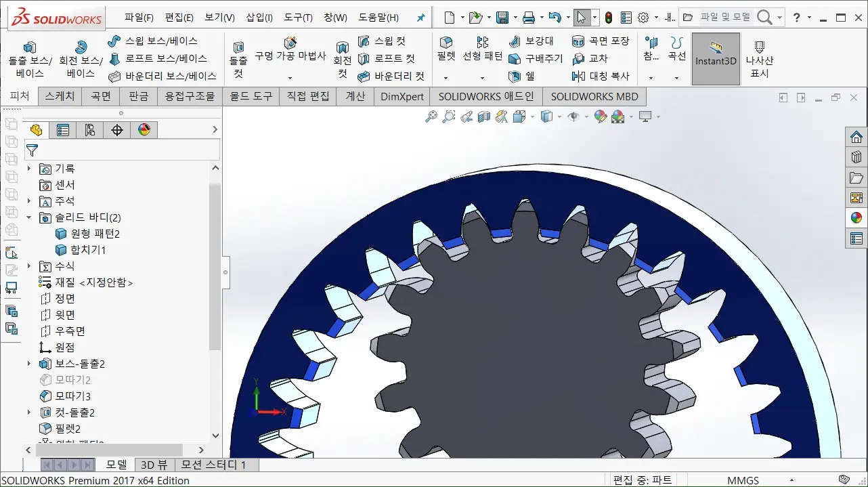Pin the menu bar with the pushpin
This screenshot has width=868, height=487.
coord(420,18)
